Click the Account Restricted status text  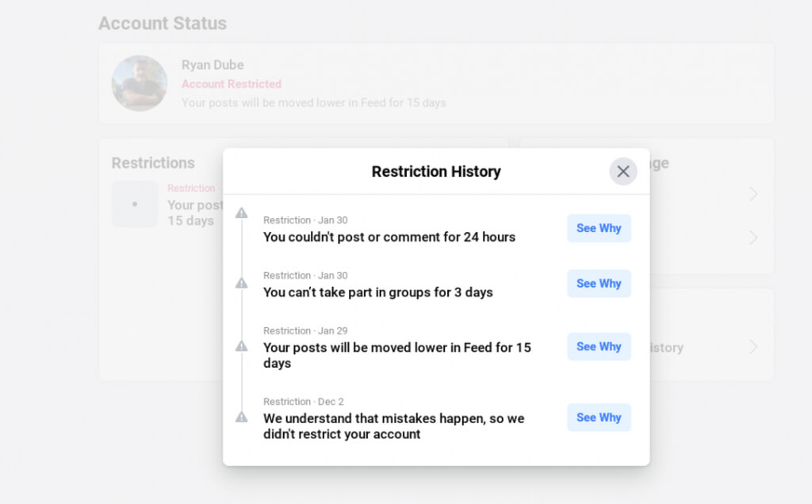pos(232,84)
